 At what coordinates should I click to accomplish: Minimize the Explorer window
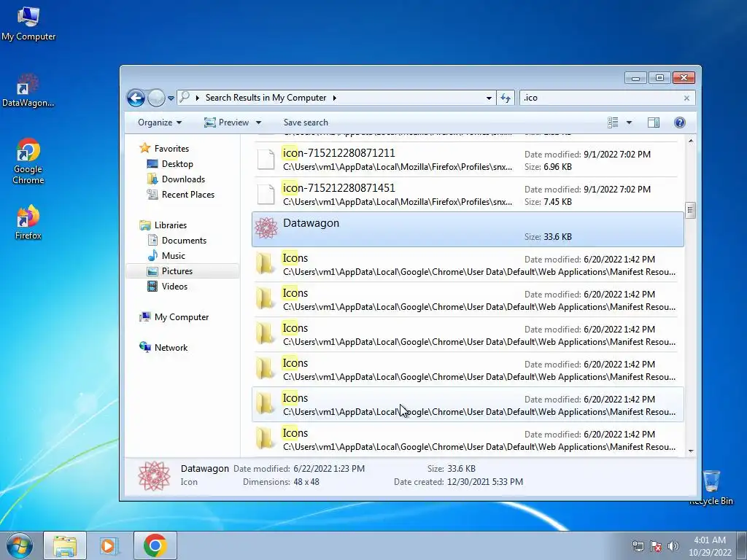635,77
